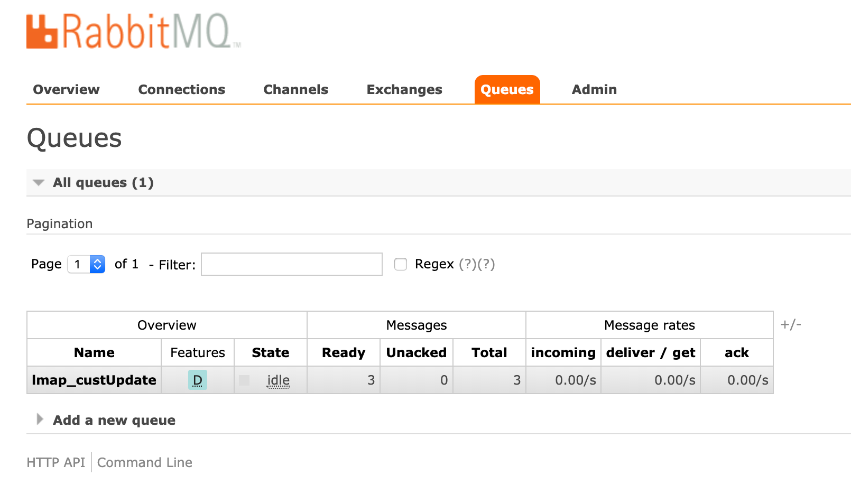
Task: Click the +/- column selector
Action: [790, 324]
